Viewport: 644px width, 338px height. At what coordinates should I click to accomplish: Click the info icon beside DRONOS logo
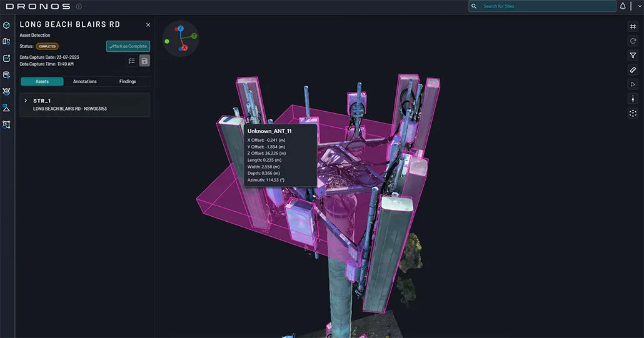coord(79,6)
